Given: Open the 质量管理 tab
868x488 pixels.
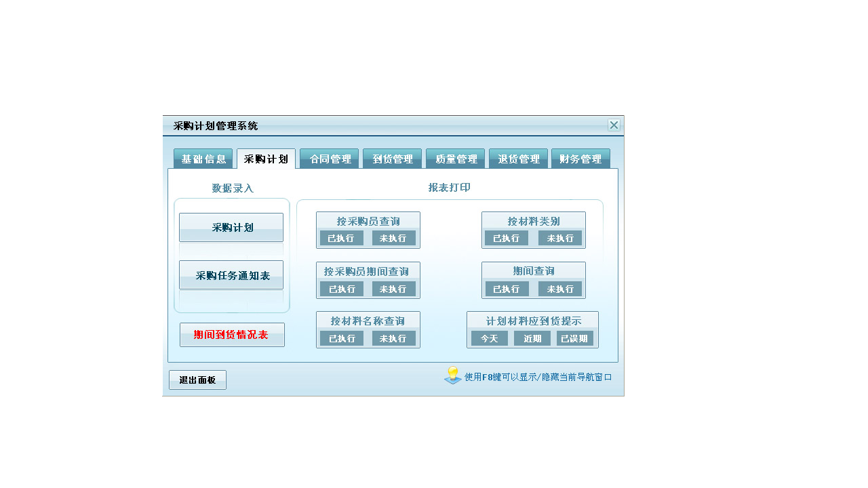Looking at the screenshot, I should [455, 158].
